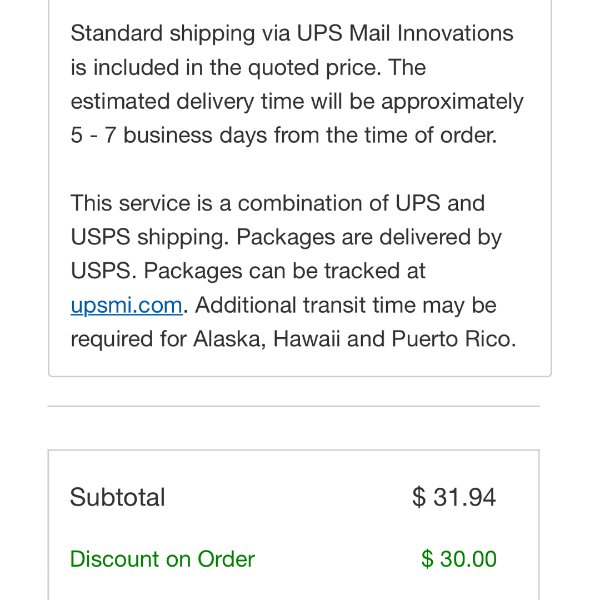Click 'Packages can be tracked at' text
Screen dimensions: 600x600
click(x=284, y=271)
